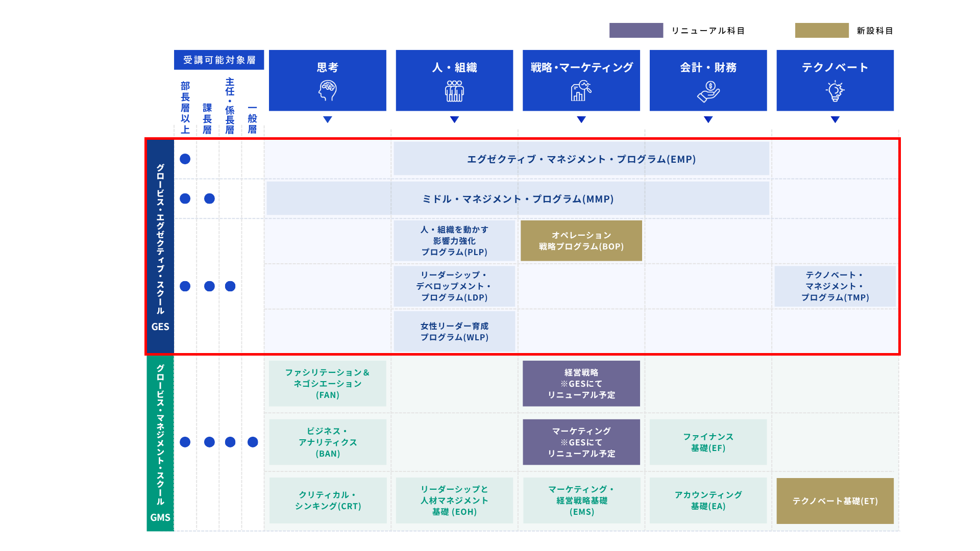Click the 主任・係長層 column label
Image resolution: width=980 pixels, height=551 pixels.
click(x=230, y=106)
